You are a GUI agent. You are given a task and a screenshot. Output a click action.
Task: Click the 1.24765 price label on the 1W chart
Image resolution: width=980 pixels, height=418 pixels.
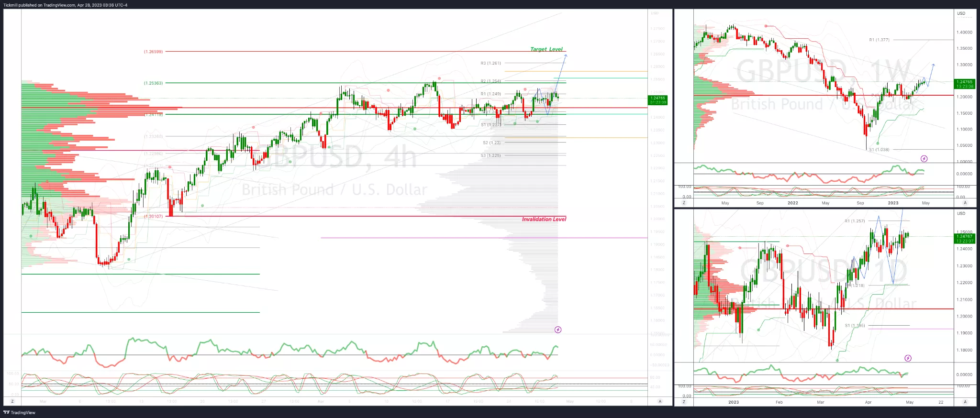tap(965, 84)
